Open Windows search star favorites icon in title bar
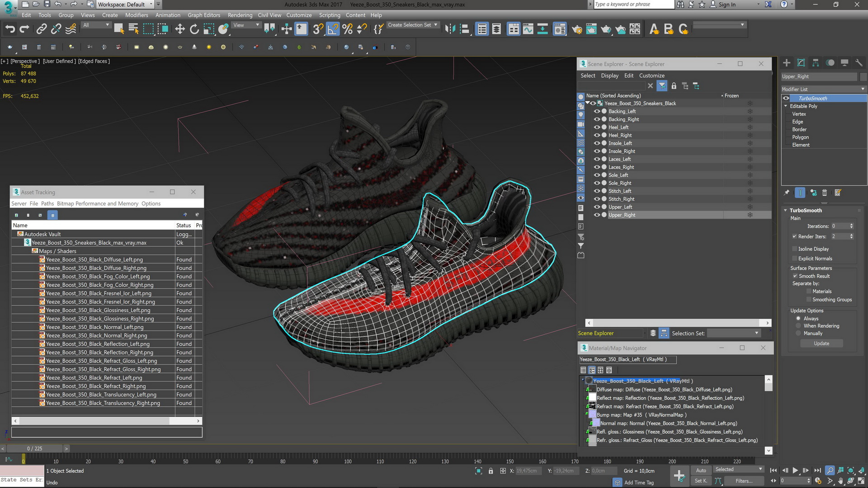This screenshot has height=488, width=868. (x=702, y=5)
